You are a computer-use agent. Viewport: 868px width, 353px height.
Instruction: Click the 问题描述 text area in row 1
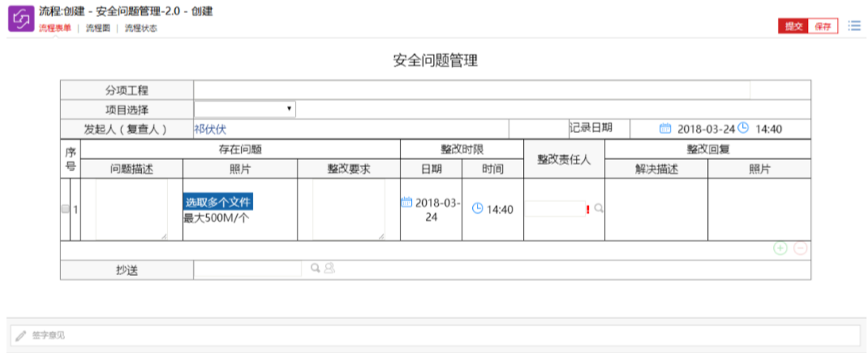tap(131, 209)
